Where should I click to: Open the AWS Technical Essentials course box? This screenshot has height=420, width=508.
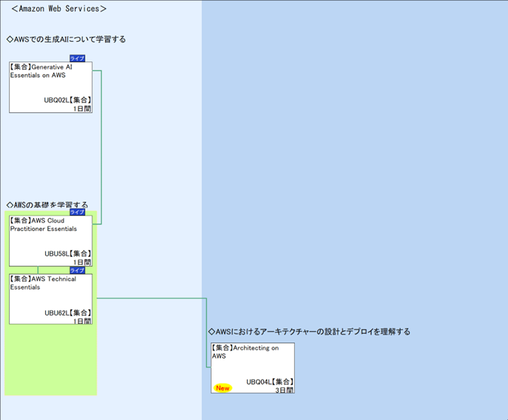[x=51, y=299]
